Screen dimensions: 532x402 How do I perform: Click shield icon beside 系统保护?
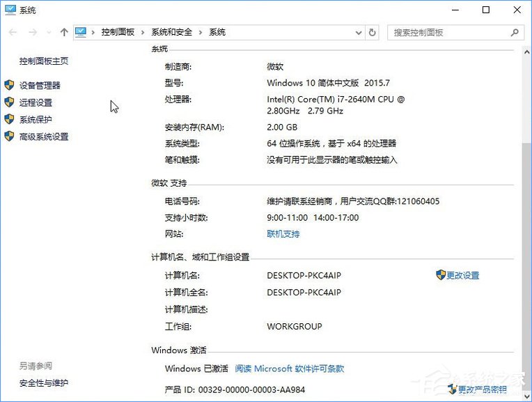click(x=9, y=119)
